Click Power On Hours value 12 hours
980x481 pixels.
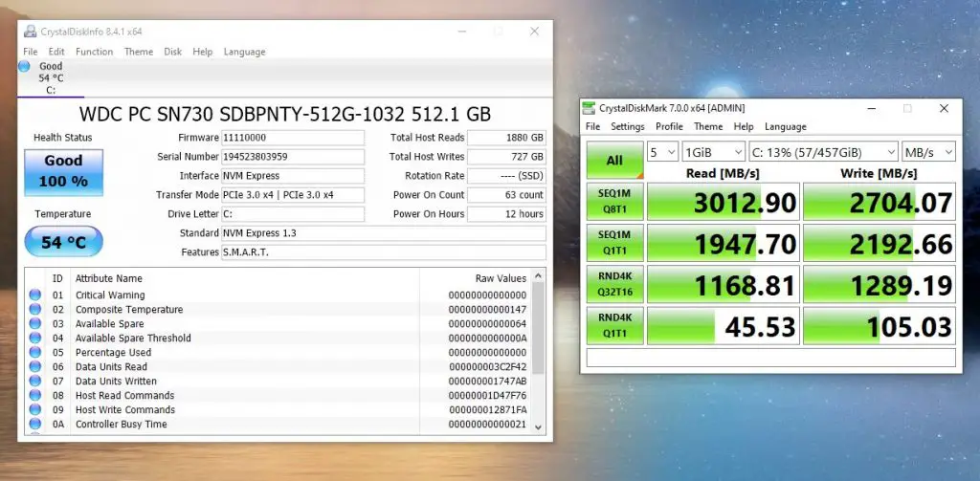(506, 214)
